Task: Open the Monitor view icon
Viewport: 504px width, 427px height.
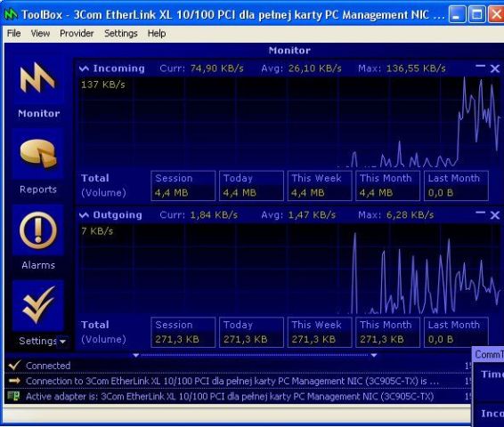Action: 37,78
